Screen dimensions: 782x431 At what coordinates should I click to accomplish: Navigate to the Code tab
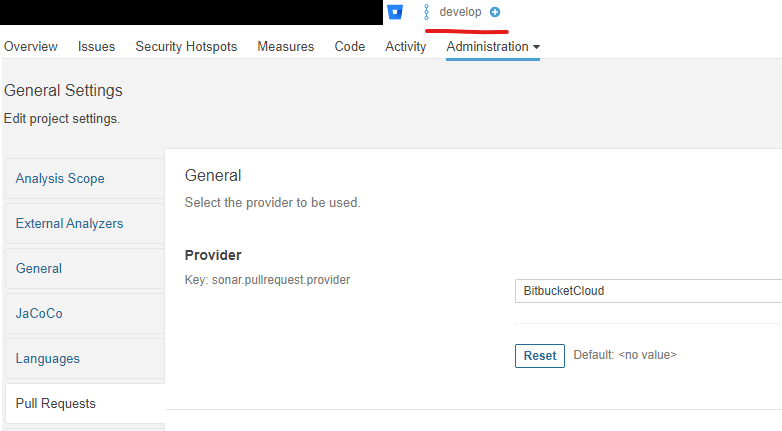point(350,46)
